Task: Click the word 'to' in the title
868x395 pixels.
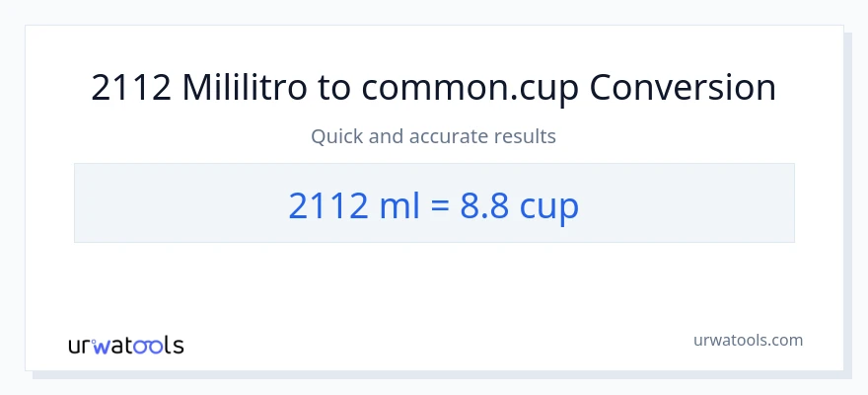Action: point(333,89)
